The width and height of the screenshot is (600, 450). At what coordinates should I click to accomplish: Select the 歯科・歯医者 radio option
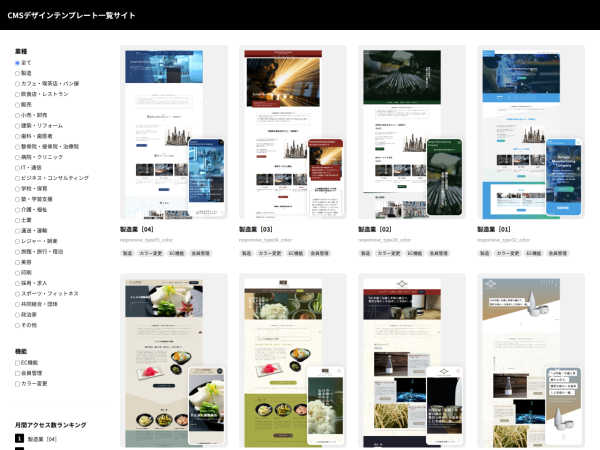click(x=17, y=136)
